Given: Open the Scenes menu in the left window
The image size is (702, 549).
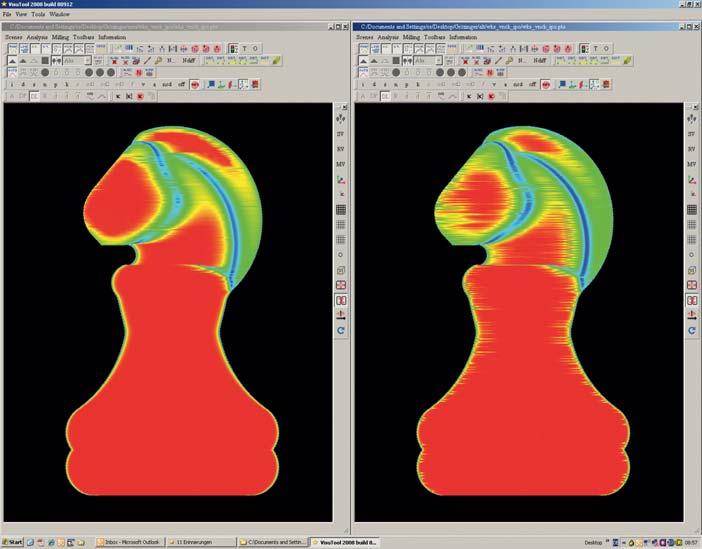Looking at the screenshot, I should pyautogui.click(x=13, y=37).
